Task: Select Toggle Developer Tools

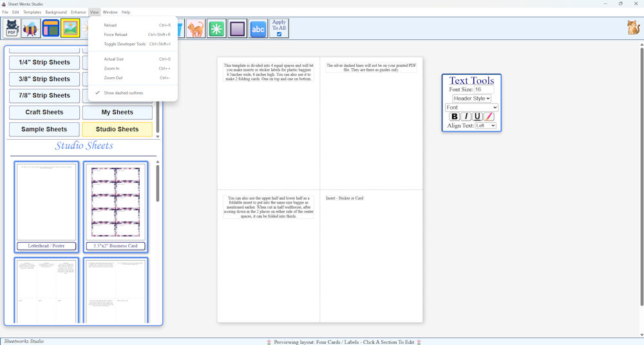Action: tap(133, 44)
